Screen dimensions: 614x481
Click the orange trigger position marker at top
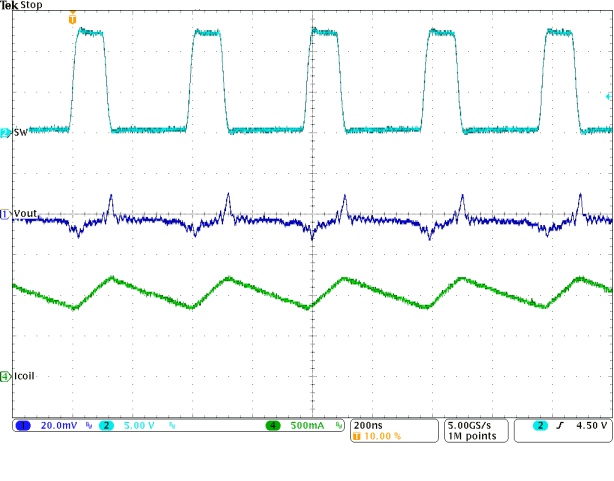click(71, 19)
